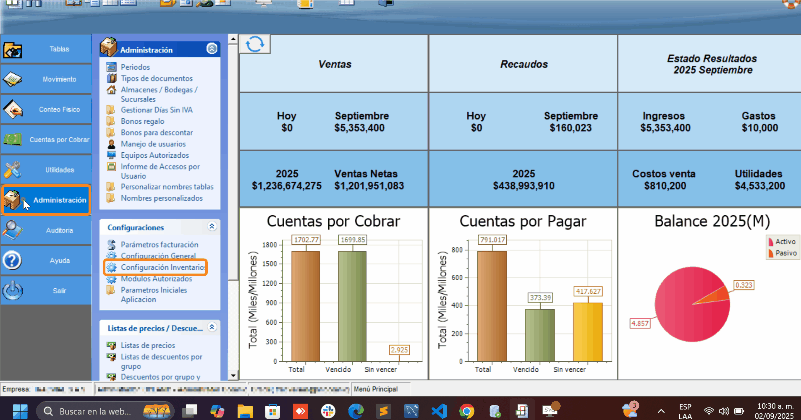Screen dimensions: 801x420
Task: Click the Ayuda help button
Action: 46,260
